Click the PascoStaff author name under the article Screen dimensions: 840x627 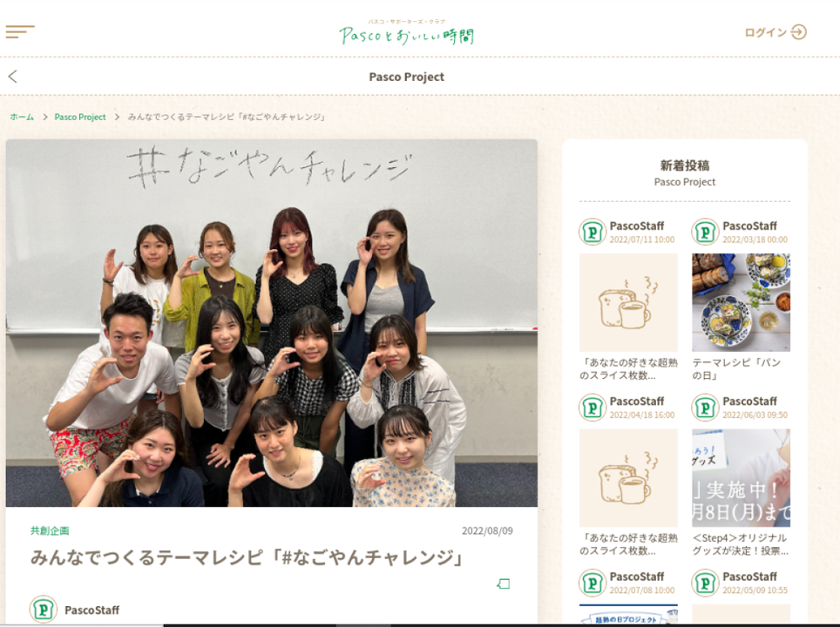point(91,610)
